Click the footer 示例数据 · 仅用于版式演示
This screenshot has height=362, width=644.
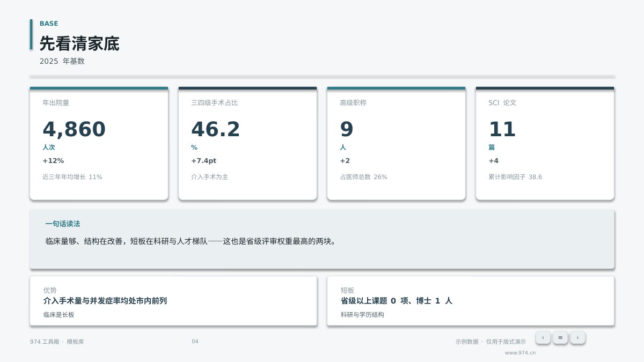coord(491,342)
